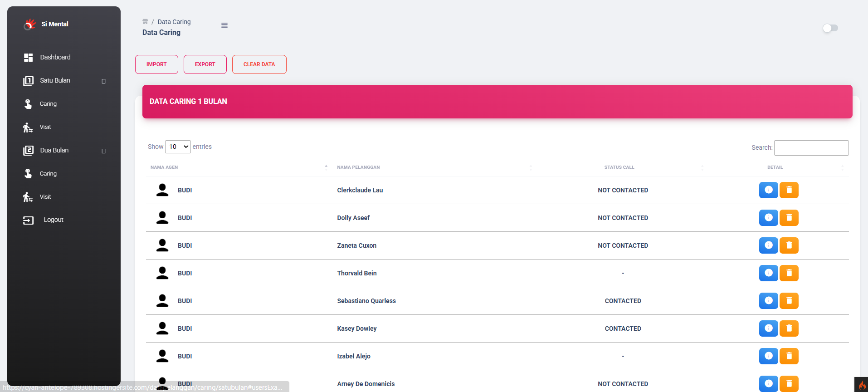Screen dimensions: 868x392
Task: Click the Dashboard grid icon
Action: point(28,57)
